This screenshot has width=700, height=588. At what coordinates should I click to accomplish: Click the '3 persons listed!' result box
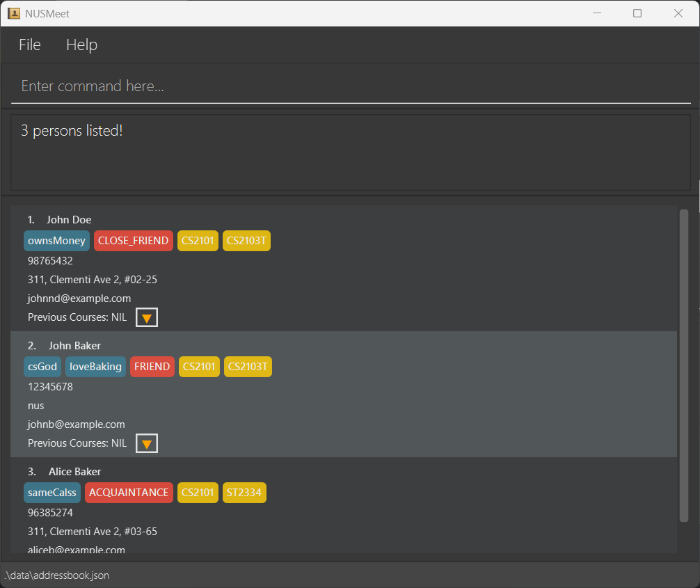coord(350,152)
